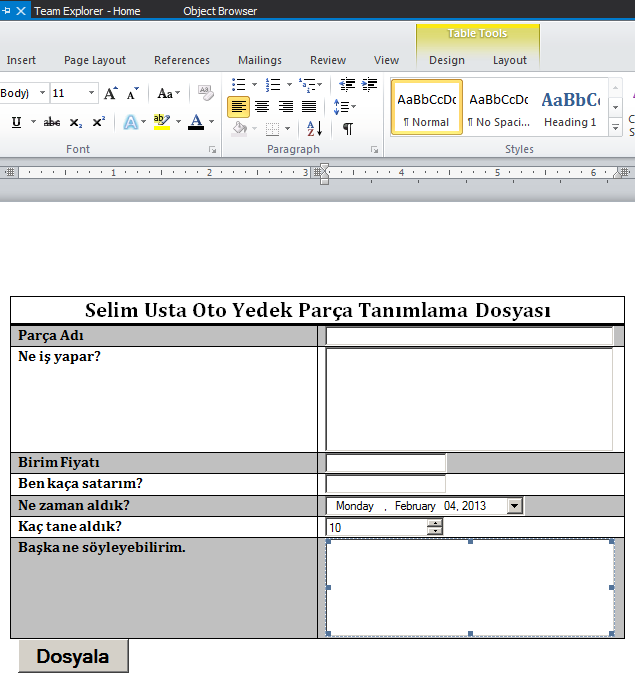The width and height of the screenshot is (635, 688).
Task: Click the Parça Adı text field
Action: pyautogui.click(x=469, y=336)
